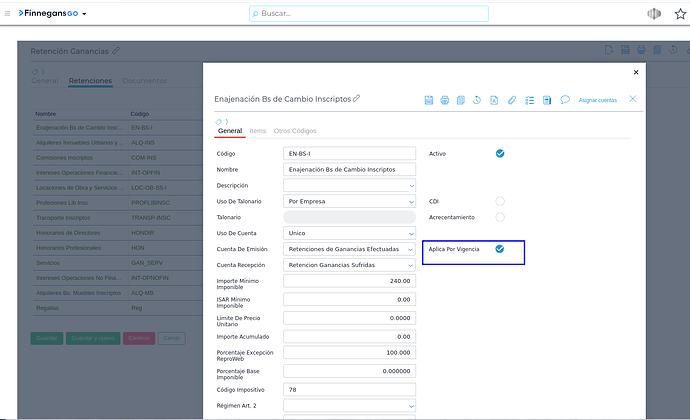
Task: Click the Código input field
Action: [x=349, y=154]
